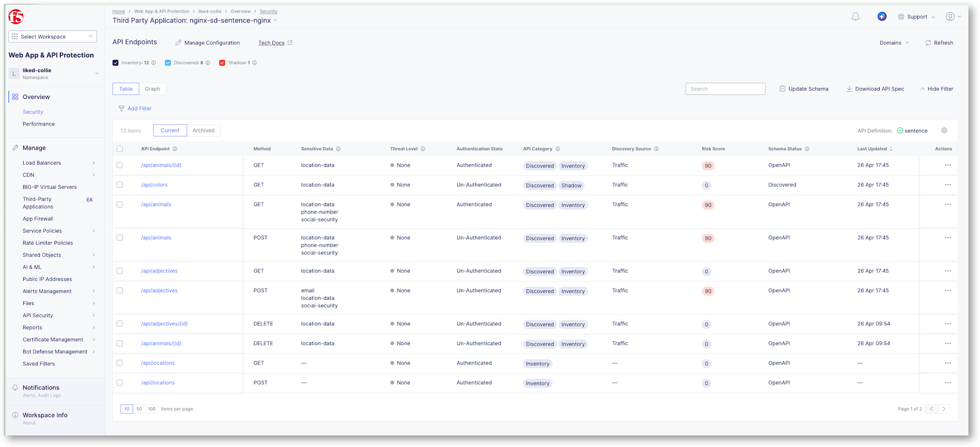Click risk score 90 badge for /api/animals/{id}
The image size is (980, 447).
tap(708, 166)
